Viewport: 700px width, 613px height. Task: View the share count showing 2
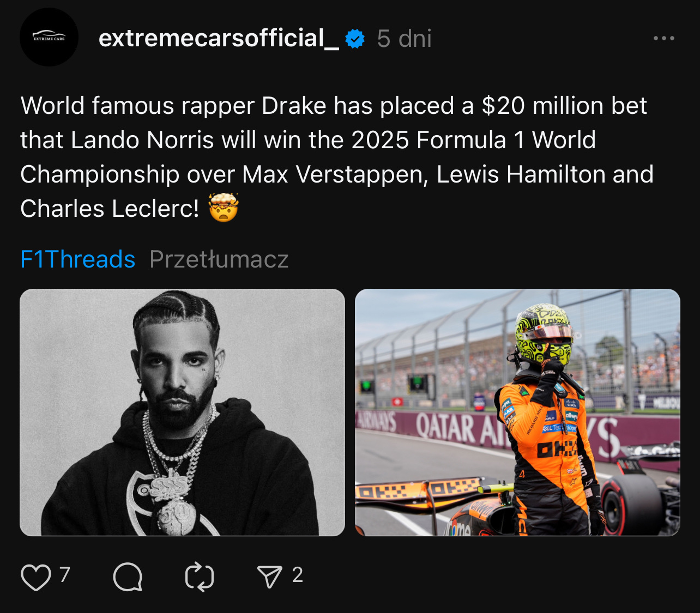click(x=297, y=575)
